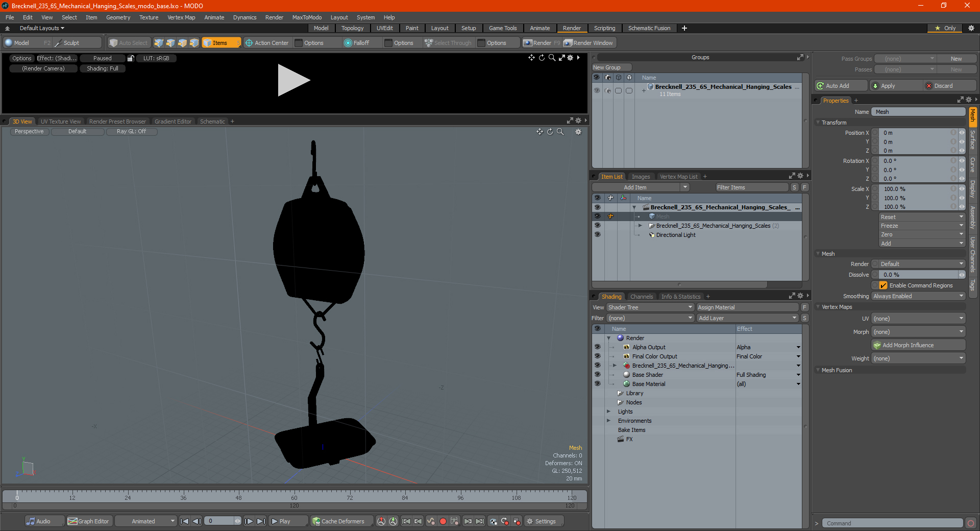This screenshot has height=531, width=980.
Task: Open Action Center tool
Action: pyautogui.click(x=267, y=43)
